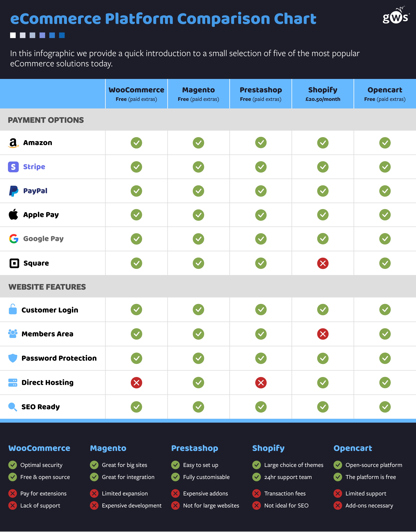Click the WooCommerce summary heading at bottom
This screenshot has height=532, width=416.
tap(39, 448)
